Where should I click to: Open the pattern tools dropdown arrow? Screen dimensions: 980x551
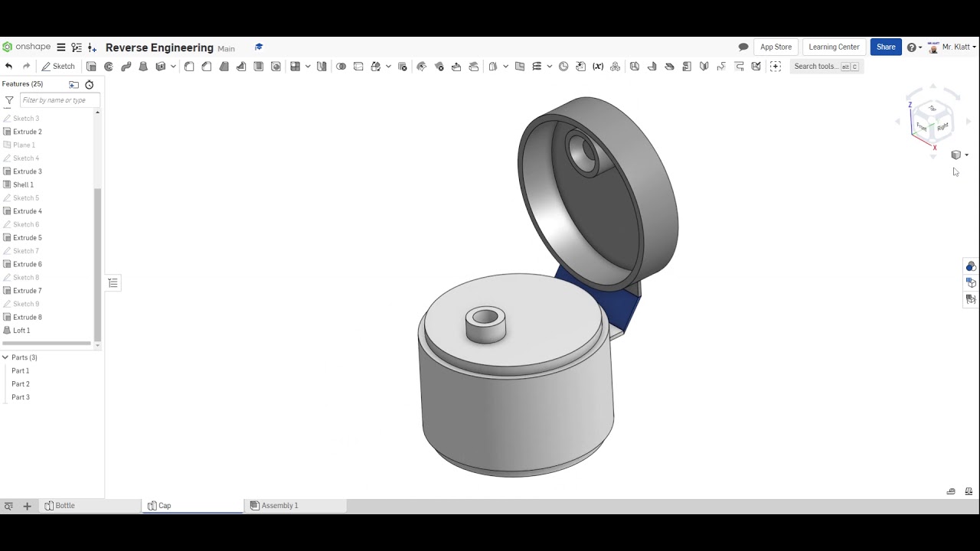click(x=308, y=67)
